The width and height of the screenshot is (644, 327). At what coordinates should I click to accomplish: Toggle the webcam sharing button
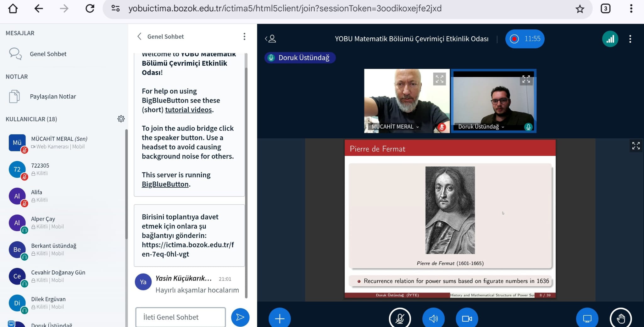point(467,318)
